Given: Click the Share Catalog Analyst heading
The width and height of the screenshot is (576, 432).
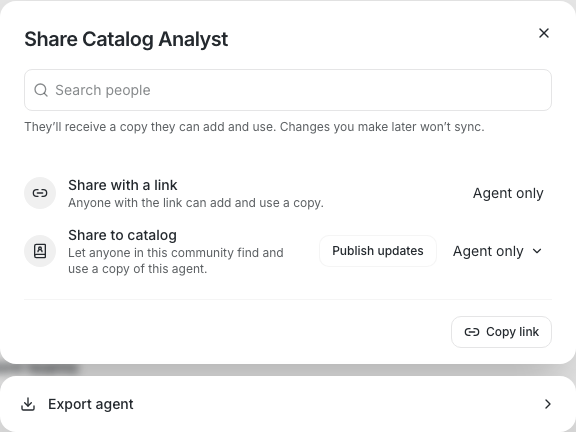Looking at the screenshot, I should (x=126, y=39).
